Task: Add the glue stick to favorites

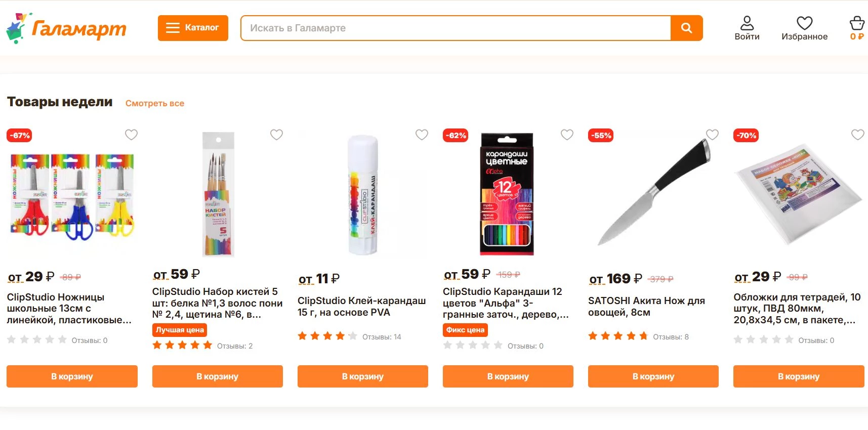Action: click(x=422, y=135)
